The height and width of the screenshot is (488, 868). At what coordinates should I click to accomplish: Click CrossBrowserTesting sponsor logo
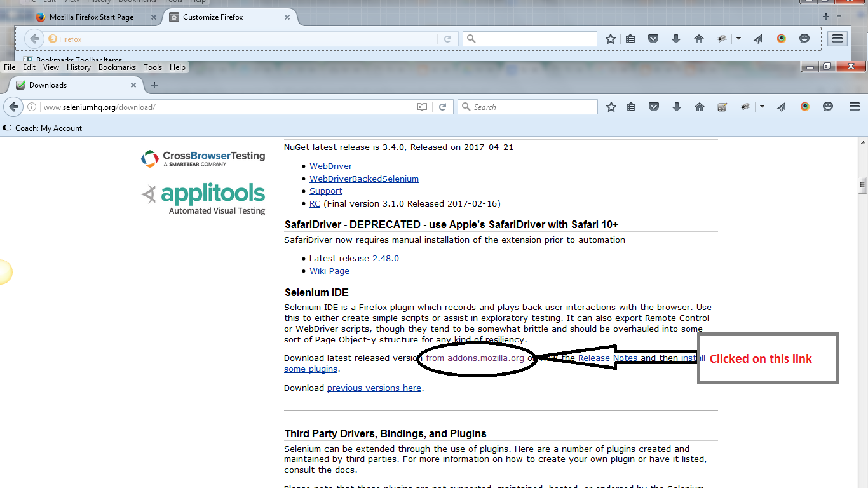(203, 158)
